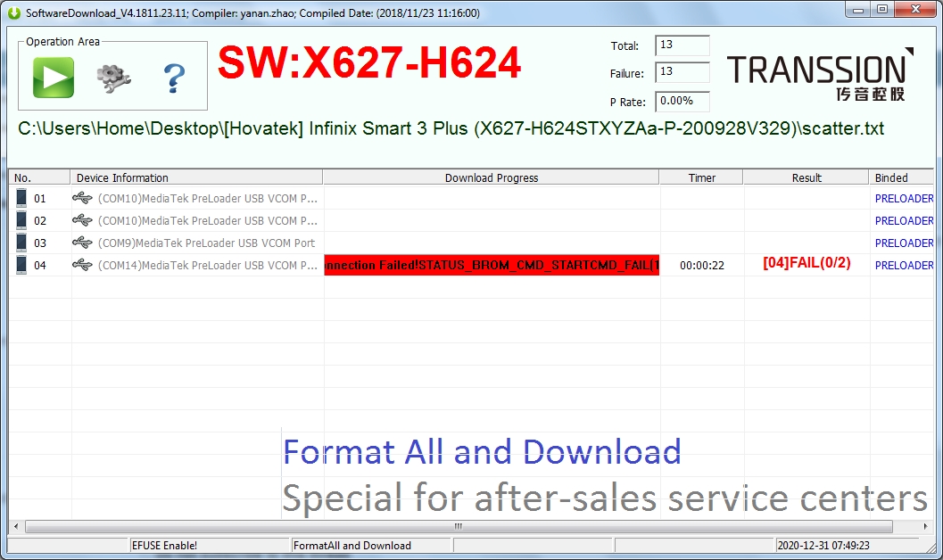Viewport: 943px width, 560px height.
Task: Click the [04]FAIL(0/2) result
Action: tap(807, 262)
